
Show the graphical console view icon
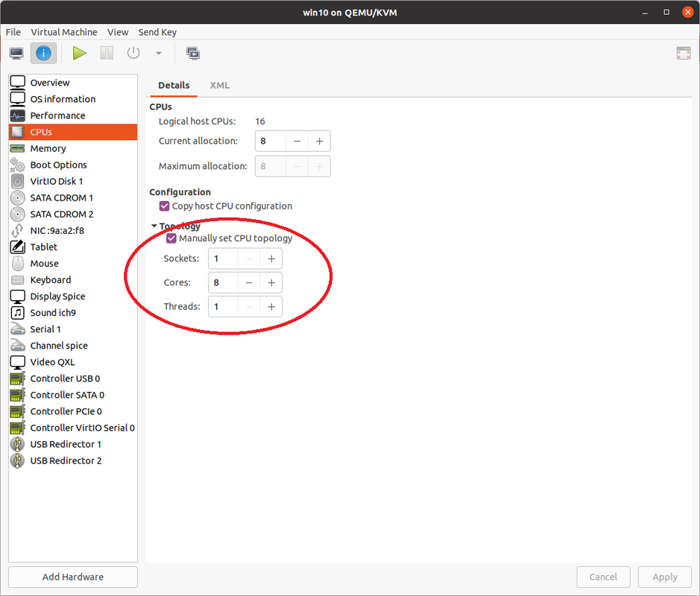pos(16,54)
